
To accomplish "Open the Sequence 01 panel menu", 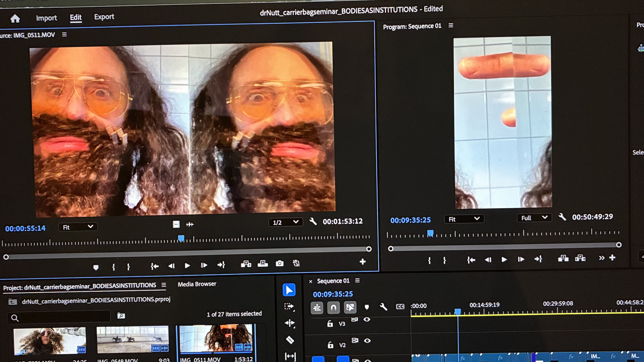I will pyautogui.click(x=358, y=281).
